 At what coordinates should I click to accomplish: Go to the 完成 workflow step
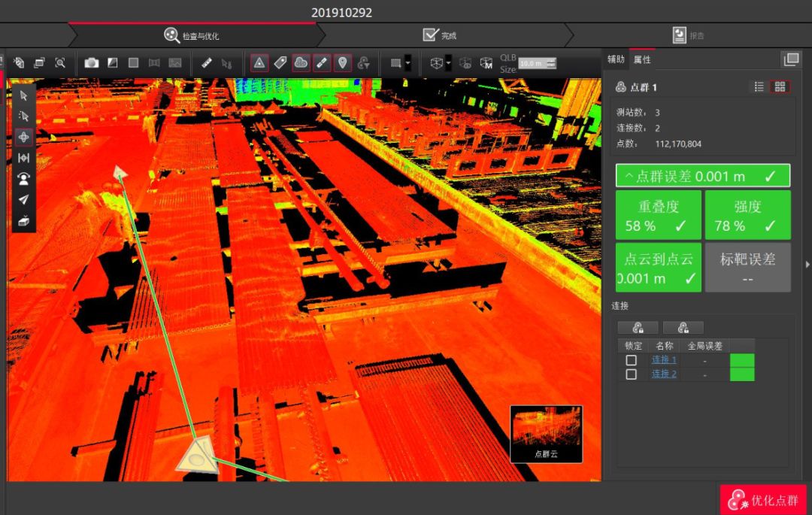440,35
